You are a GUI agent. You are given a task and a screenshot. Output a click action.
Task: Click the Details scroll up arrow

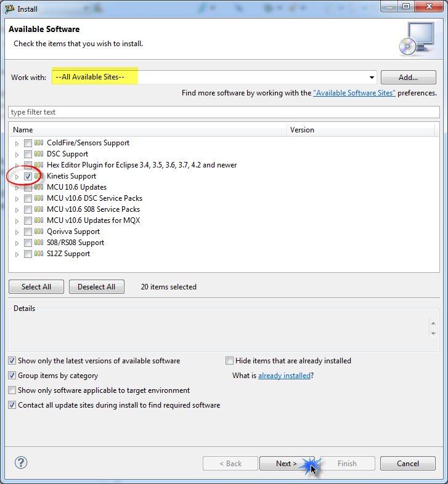point(433,323)
